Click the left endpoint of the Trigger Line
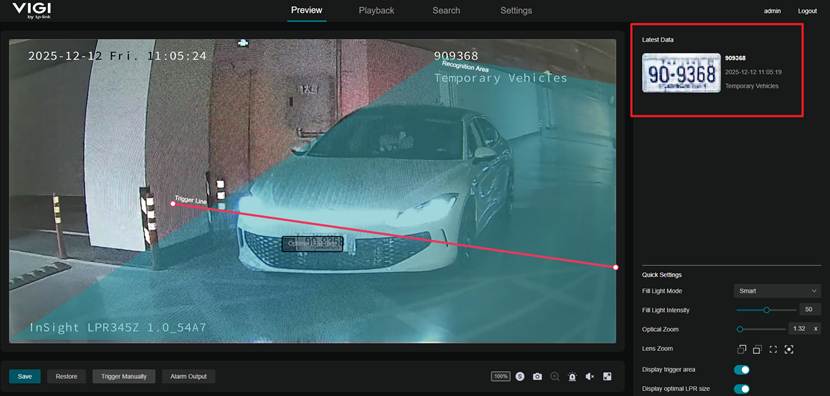830x396 pixels. (x=173, y=203)
